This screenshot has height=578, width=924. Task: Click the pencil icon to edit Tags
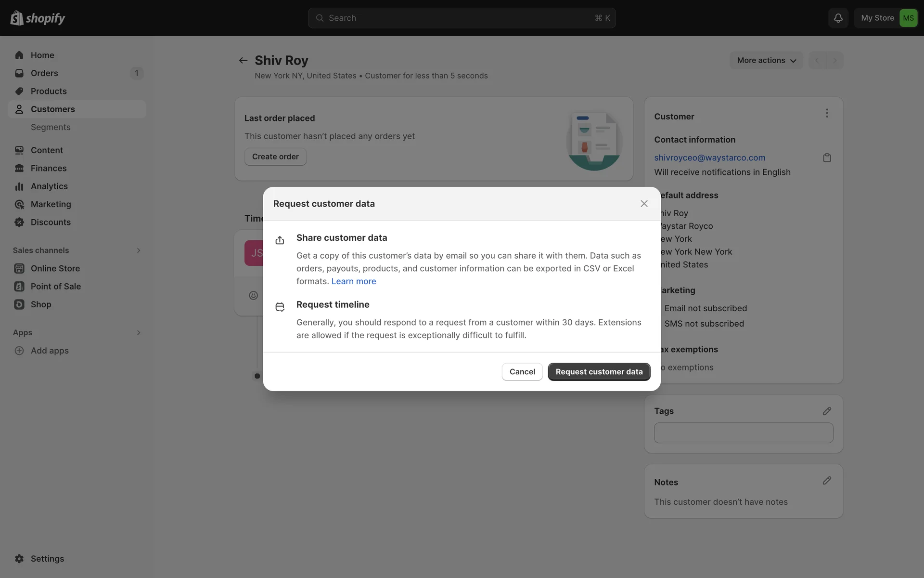pos(827,411)
